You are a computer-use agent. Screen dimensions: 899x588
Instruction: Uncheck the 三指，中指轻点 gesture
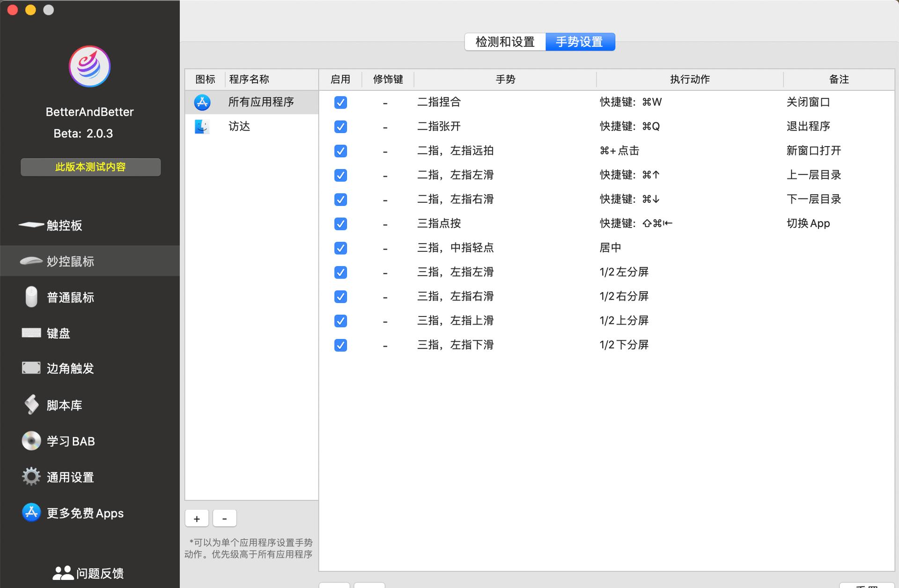[341, 248]
